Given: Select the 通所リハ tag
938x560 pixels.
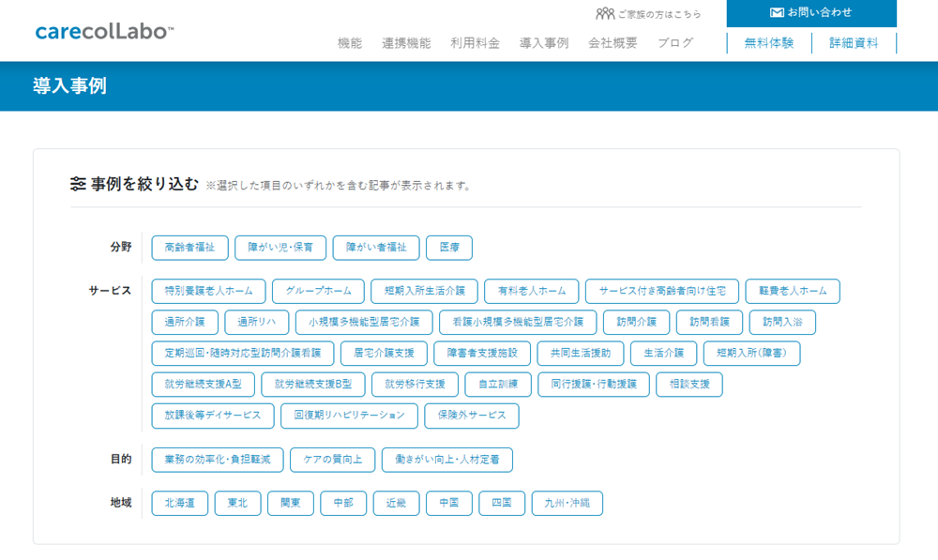Looking at the screenshot, I should pyautogui.click(x=257, y=323).
